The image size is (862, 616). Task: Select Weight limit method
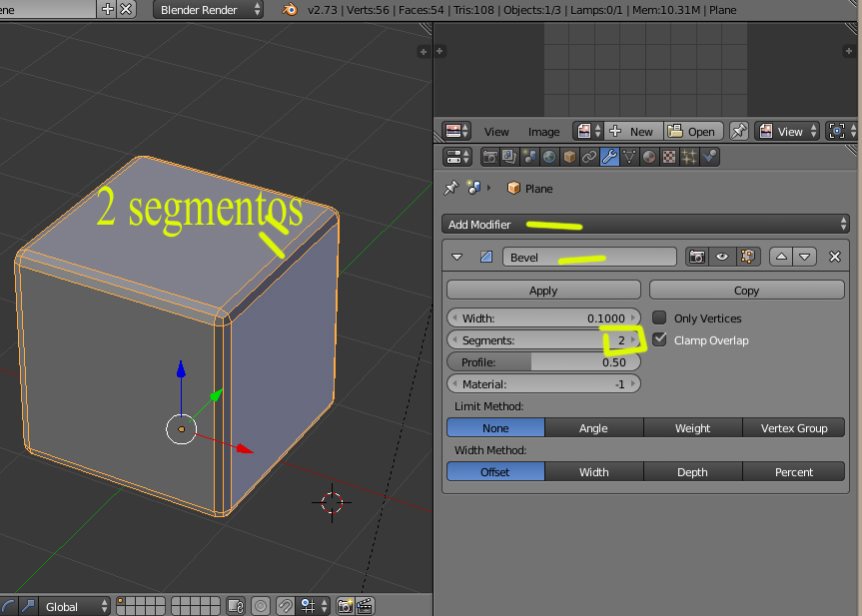coord(692,427)
